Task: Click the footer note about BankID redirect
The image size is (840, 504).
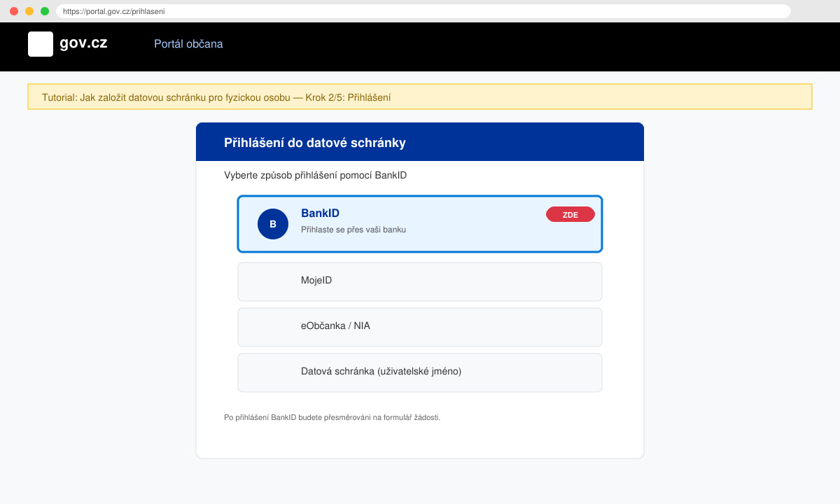Action: click(332, 417)
